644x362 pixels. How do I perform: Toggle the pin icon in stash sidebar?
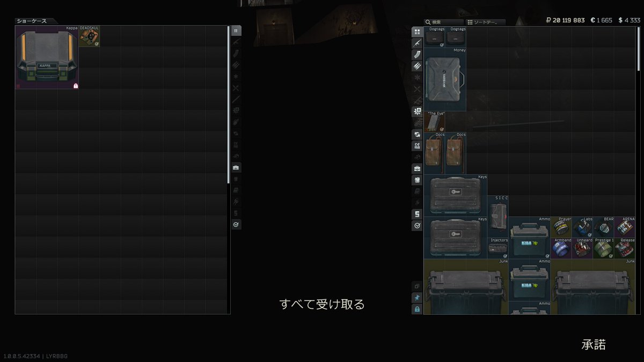[x=417, y=298]
